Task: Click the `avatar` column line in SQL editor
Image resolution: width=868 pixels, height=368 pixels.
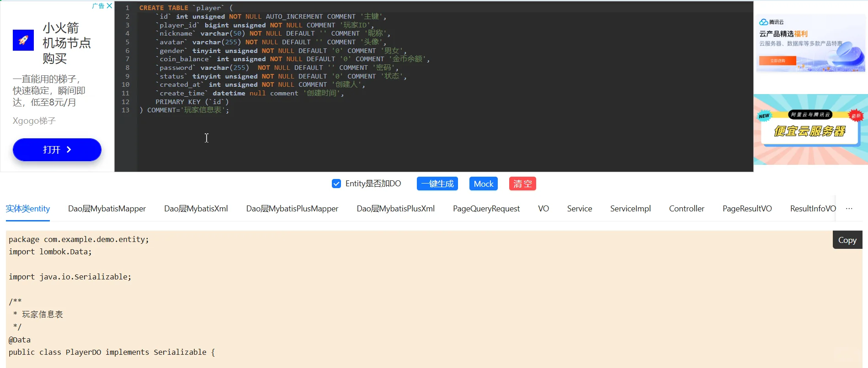Action: coord(271,42)
